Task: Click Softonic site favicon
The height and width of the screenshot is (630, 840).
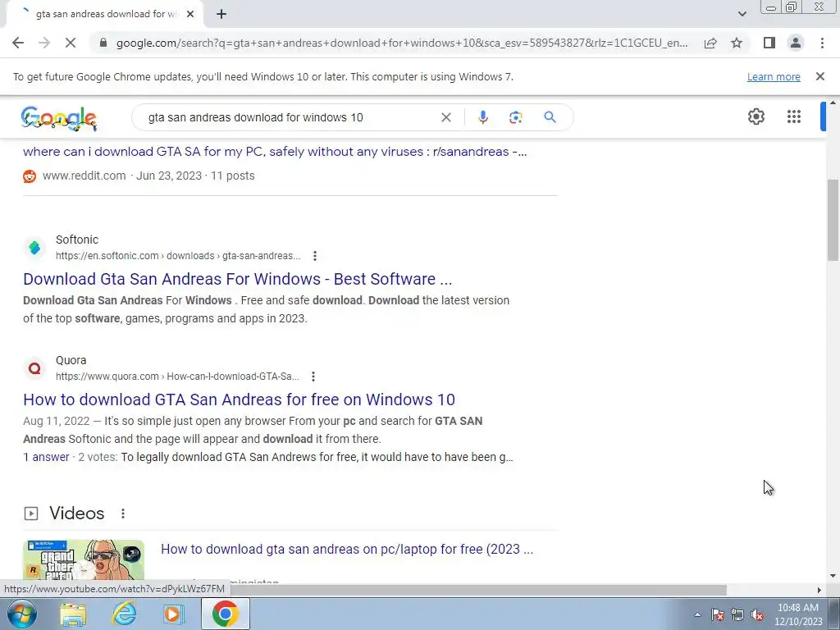Action: pos(34,248)
